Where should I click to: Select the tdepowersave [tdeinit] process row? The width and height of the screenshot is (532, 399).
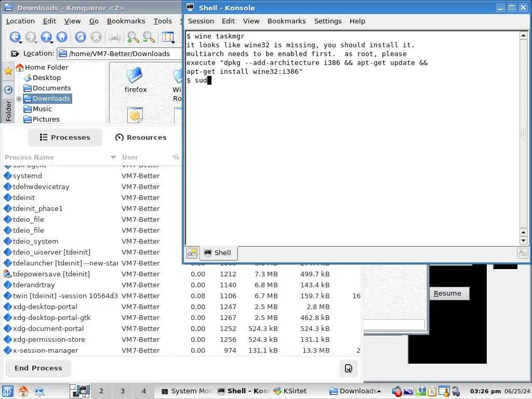[182, 274]
